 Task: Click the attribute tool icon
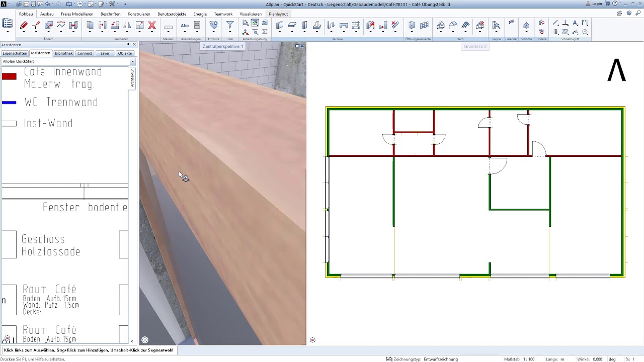pos(213,25)
